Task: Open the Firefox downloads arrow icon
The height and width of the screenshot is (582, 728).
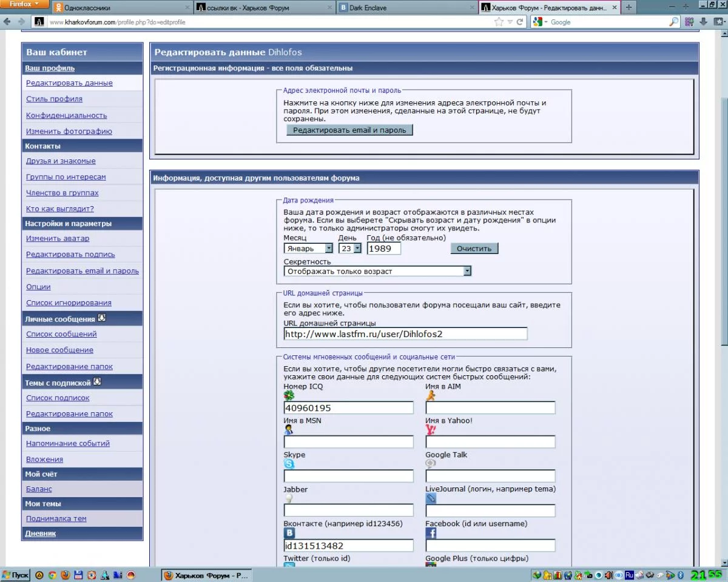Action: coord(703,22)
